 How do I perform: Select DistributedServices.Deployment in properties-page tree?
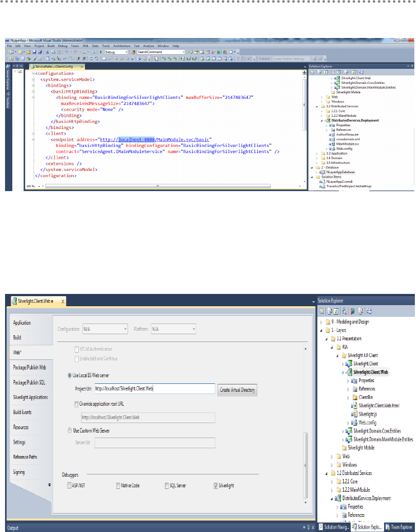point(366,498)
